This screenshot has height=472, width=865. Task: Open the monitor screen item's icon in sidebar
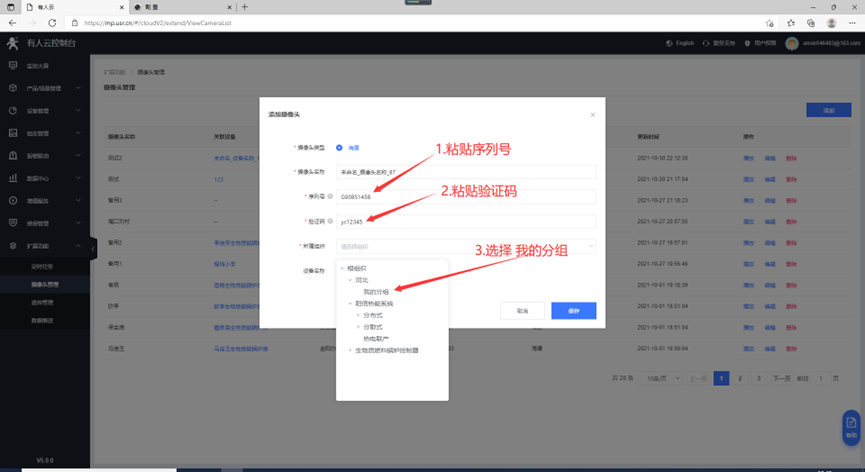click(x=13, y=66)
